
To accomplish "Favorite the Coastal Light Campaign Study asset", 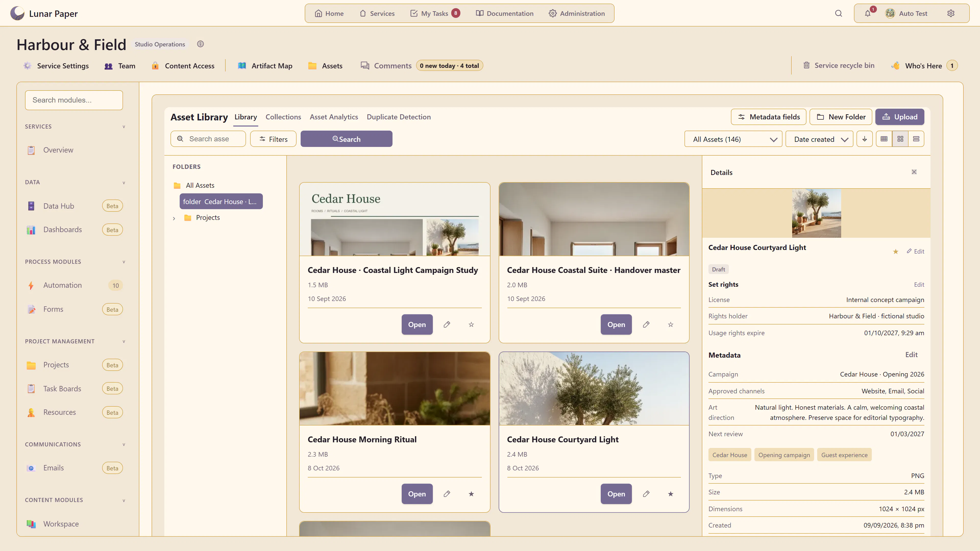I will pos(471,324).
